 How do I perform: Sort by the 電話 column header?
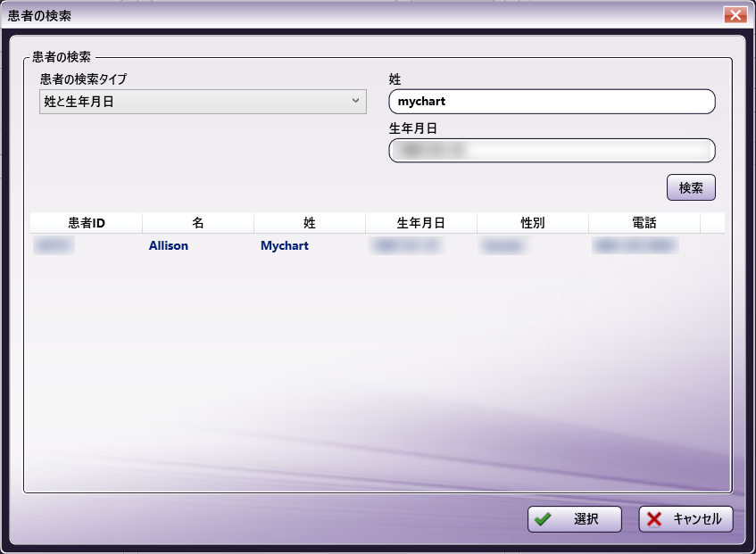[644, 222]
